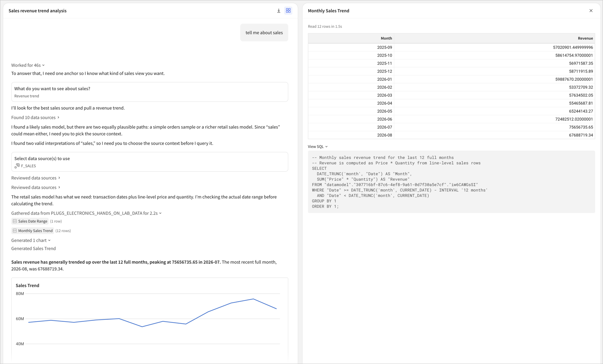Toggle the grid layout view icon
This screenshot has width=603, height=364.
pyautogui.click(x=288, y=11)
